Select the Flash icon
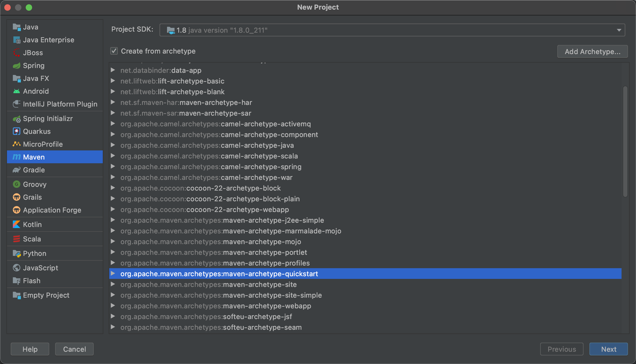Viewport: 636px width, 364px height. [x=17, y=281]
